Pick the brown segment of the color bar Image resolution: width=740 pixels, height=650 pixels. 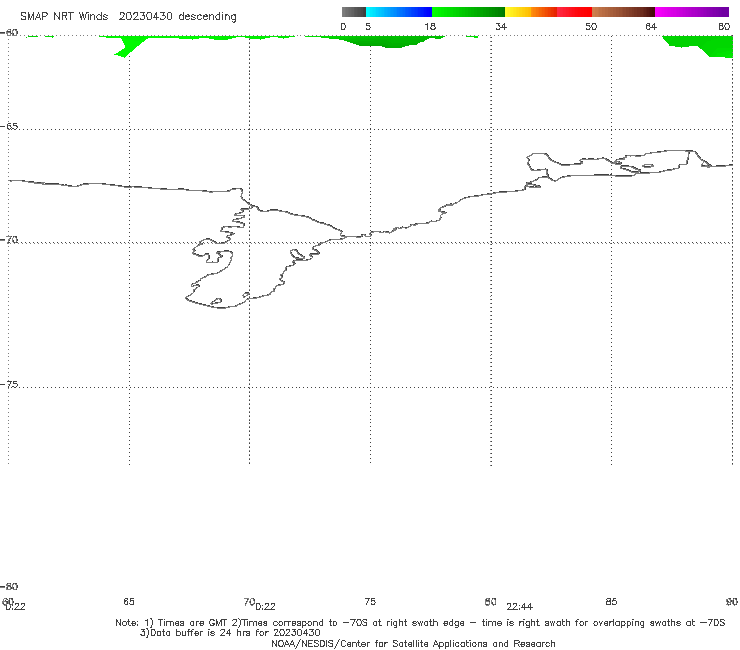coord(623,12)
